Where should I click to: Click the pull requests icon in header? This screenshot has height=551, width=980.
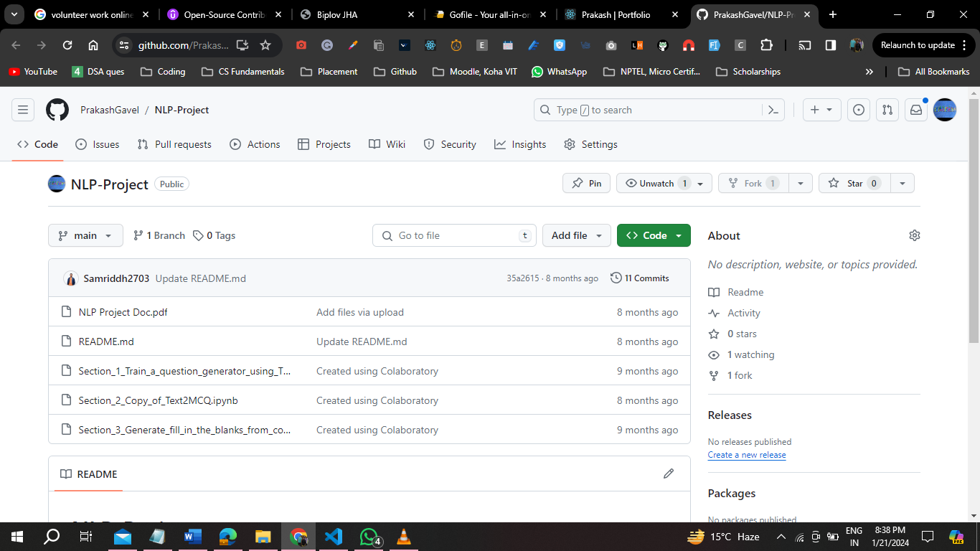tap(887, 110)
